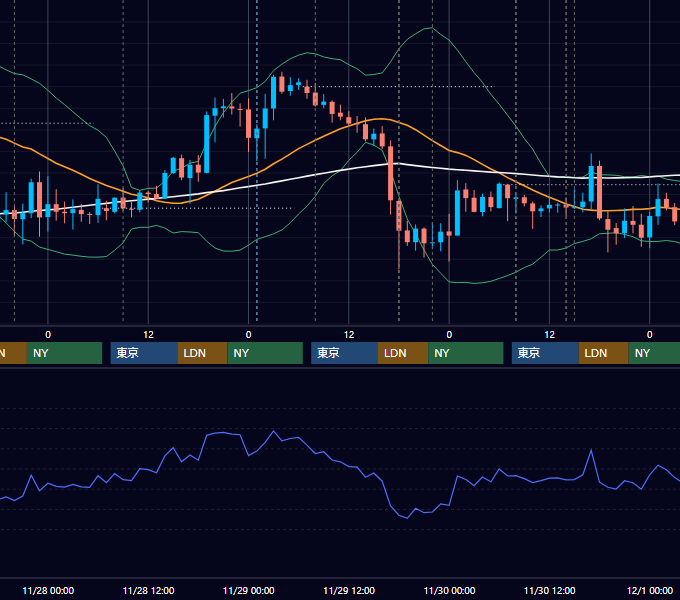Click the 11/30 00:00 time axis label

pos(449,590)
